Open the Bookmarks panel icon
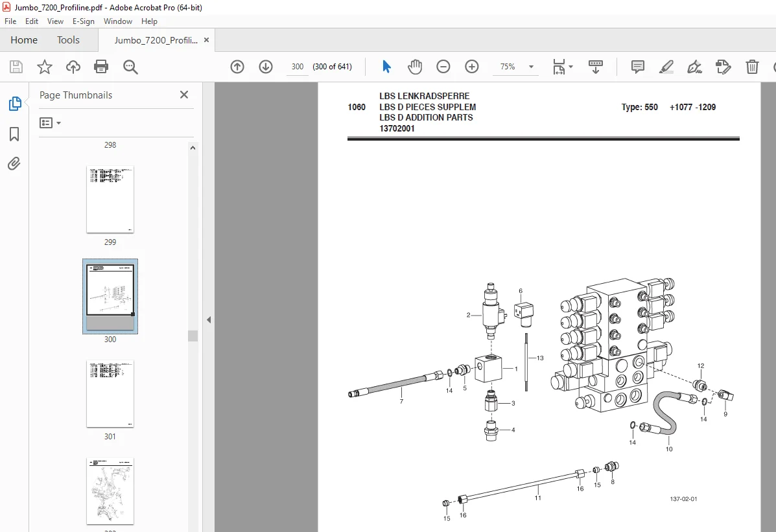The height and width of the screenshot is (532, 776). (x=14, y=134)
